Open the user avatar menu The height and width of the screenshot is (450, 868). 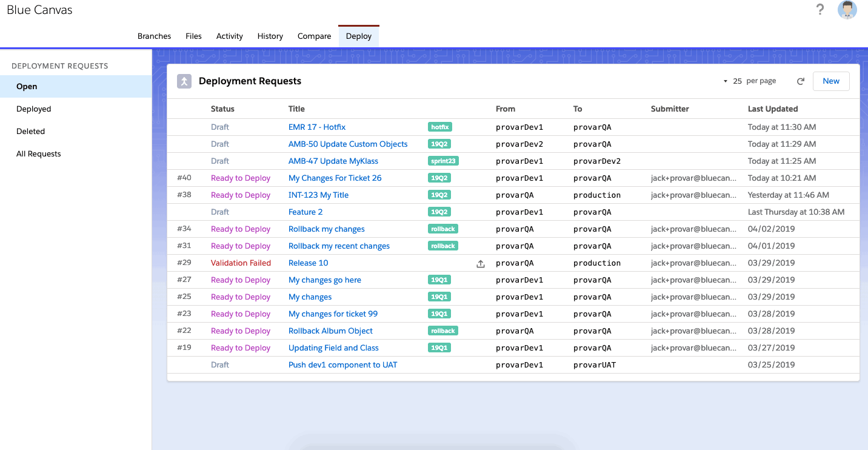coord(847,10)
